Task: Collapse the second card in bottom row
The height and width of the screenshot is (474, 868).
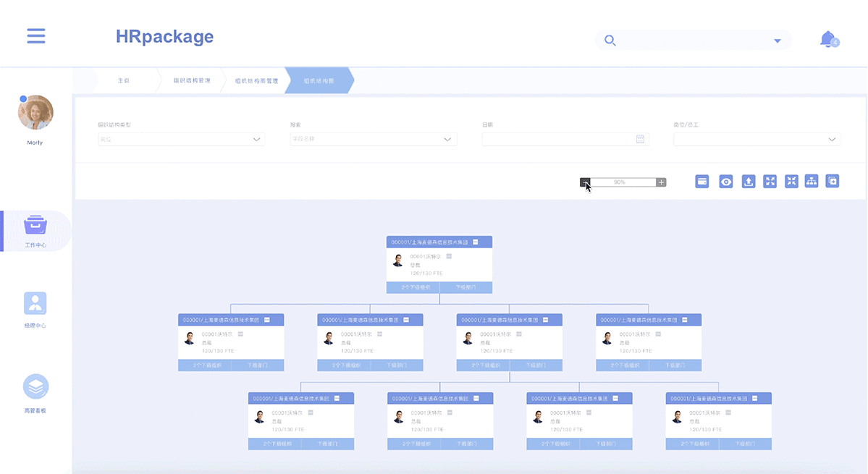Action: 476,398
